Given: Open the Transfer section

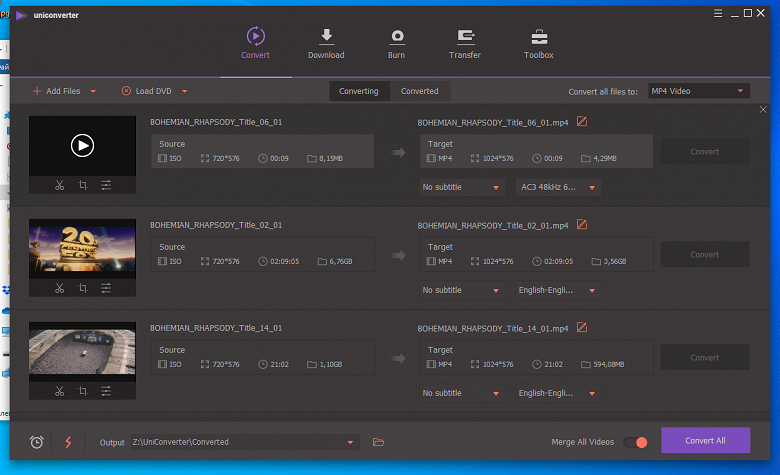Looking at the screenshot, I should pyautogui.click(x=465, y=43).
